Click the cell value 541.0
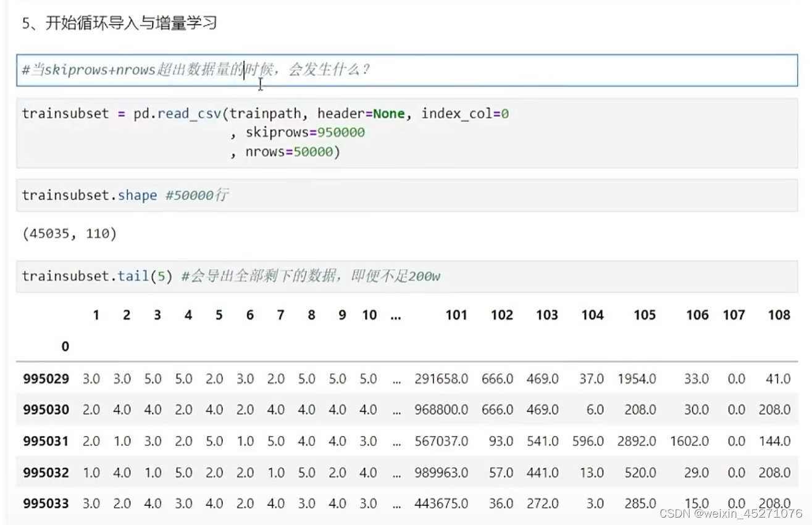 click(x=543, y=441)
